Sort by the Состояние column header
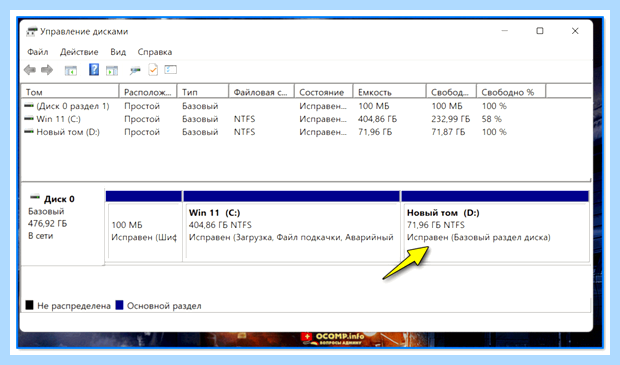The height and width of the screenshot is (365, 620). coord(323,92)
